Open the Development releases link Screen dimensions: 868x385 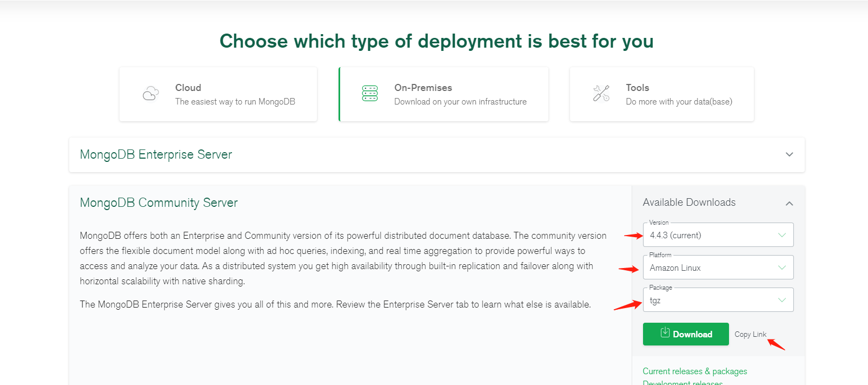click(683, 382)
